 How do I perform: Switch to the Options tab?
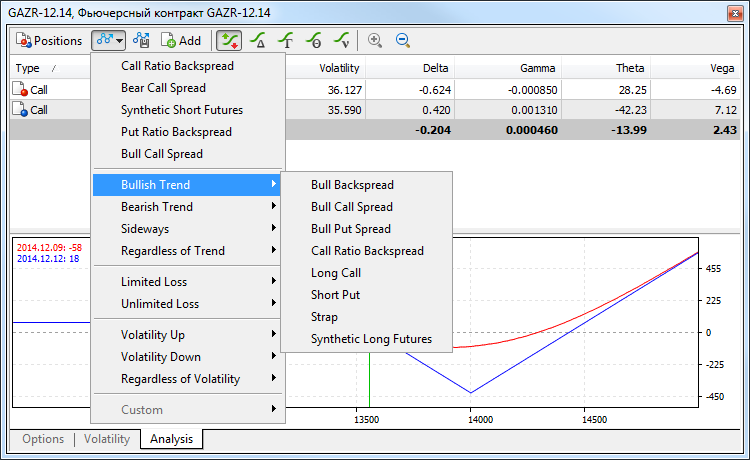click(43, 439)
